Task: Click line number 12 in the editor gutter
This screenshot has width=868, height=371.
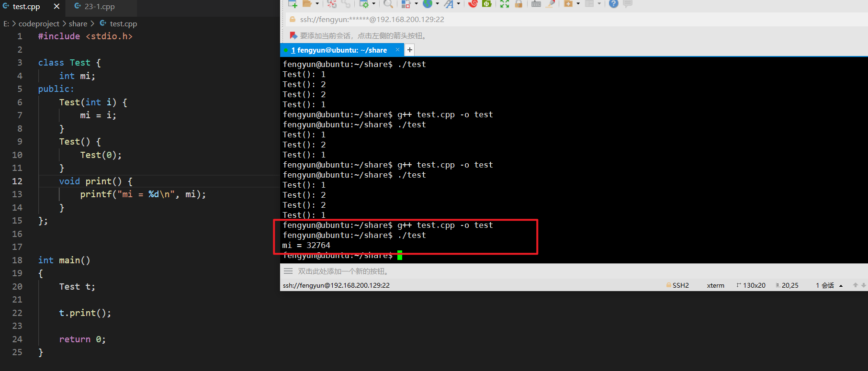Action: pos(17,181)
